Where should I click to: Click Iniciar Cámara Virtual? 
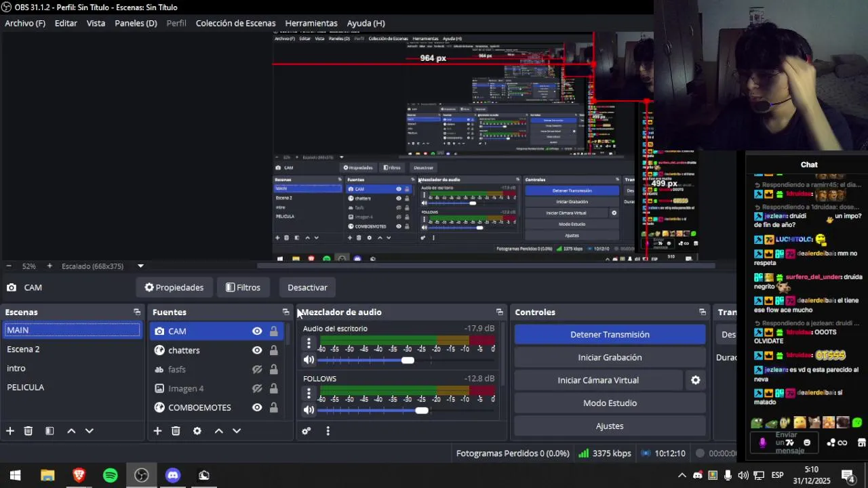click(598, 380)
